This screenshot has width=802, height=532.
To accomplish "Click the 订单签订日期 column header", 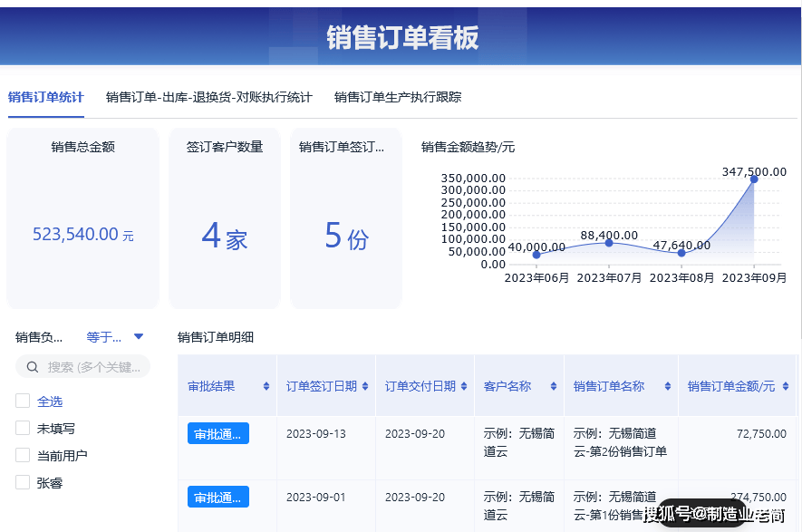I will 326,386.
